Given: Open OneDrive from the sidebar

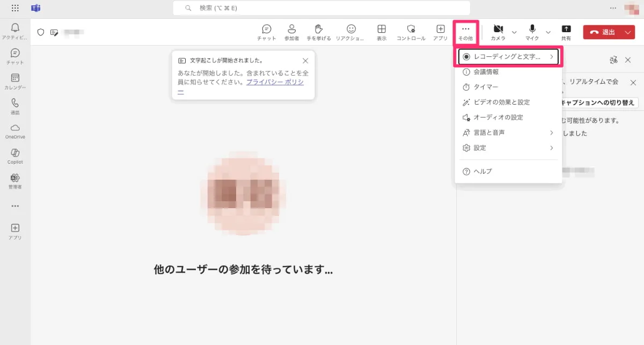Looking at the screenshot, I should (15, 128).
